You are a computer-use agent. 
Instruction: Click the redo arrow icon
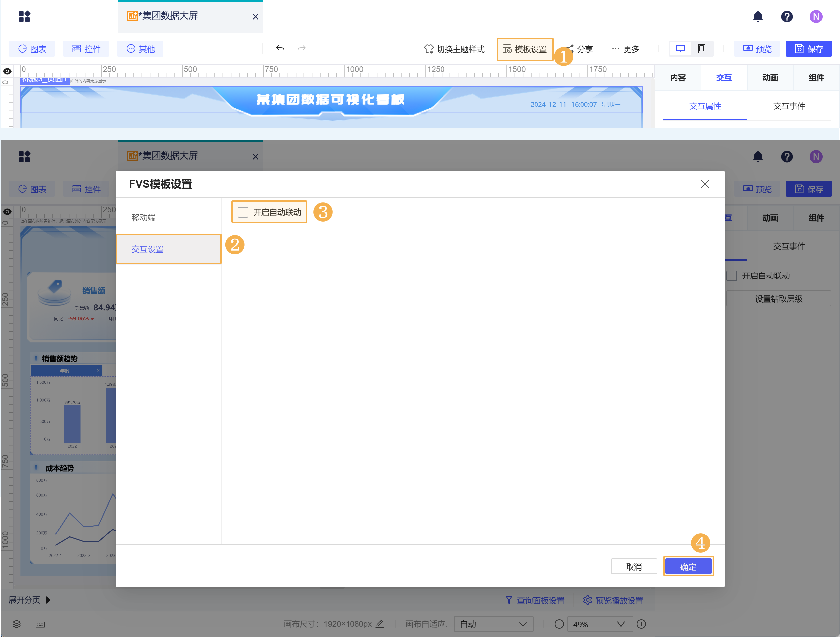[302, 49]
